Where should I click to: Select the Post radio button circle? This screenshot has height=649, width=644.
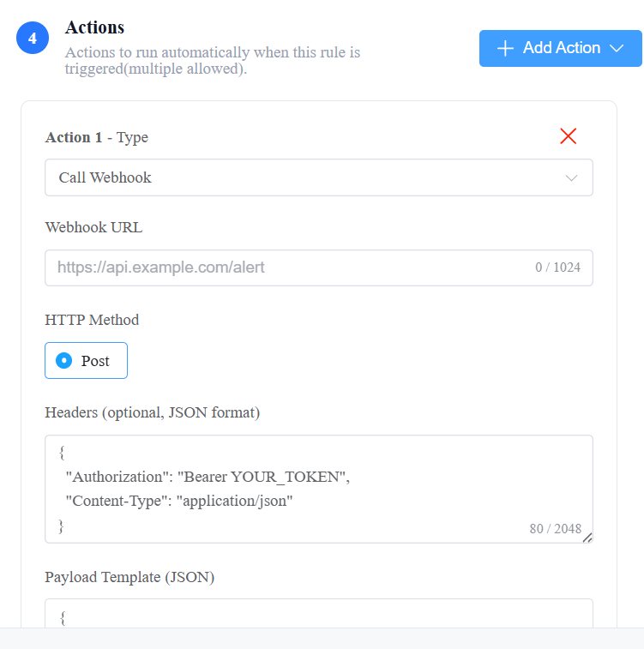click(64, 361)
